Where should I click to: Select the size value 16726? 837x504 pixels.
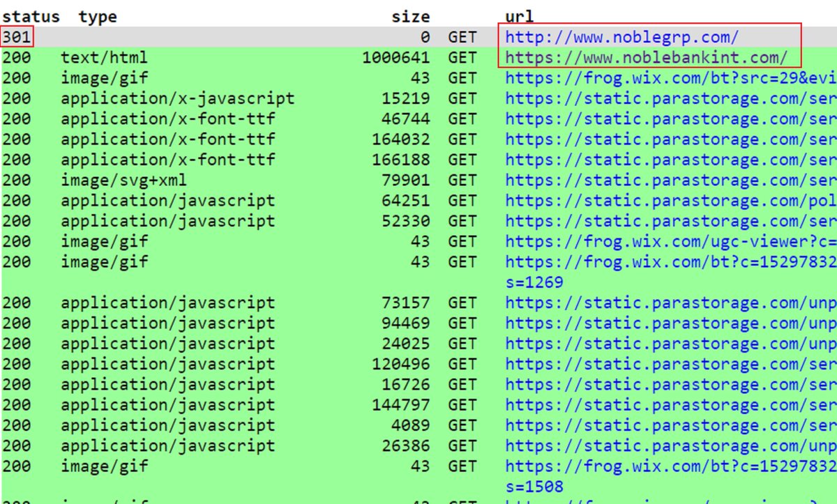point(406,384)
